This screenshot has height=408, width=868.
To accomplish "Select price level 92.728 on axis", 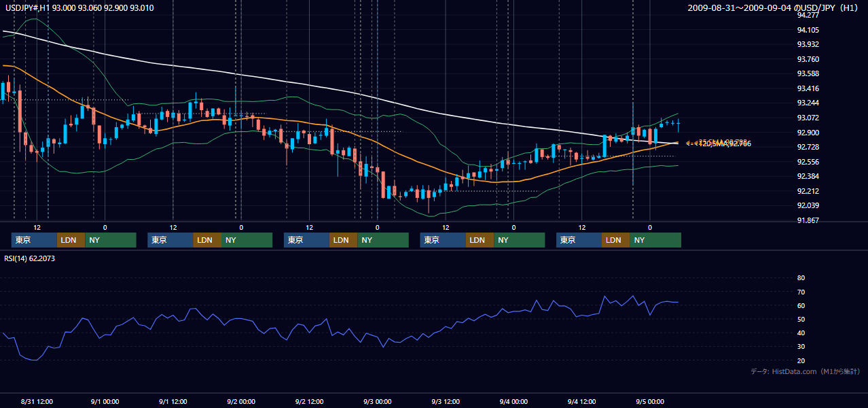I will [808, 147].
